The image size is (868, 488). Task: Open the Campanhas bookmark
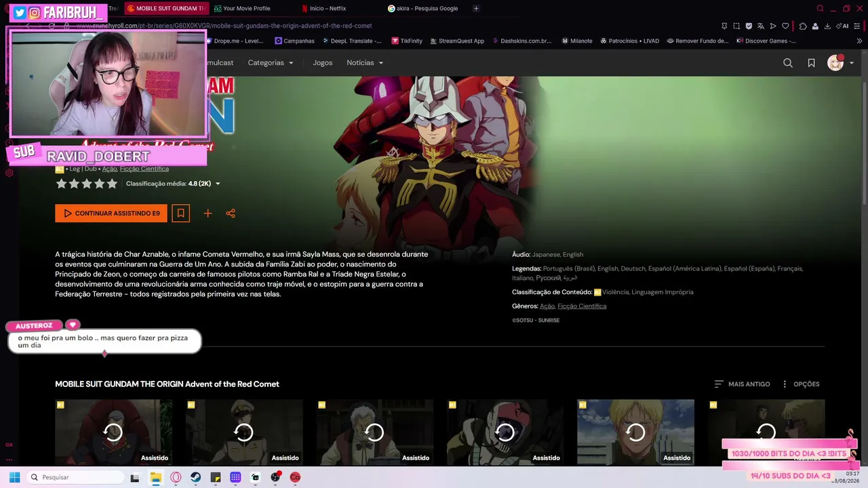(x=294, y=41)
